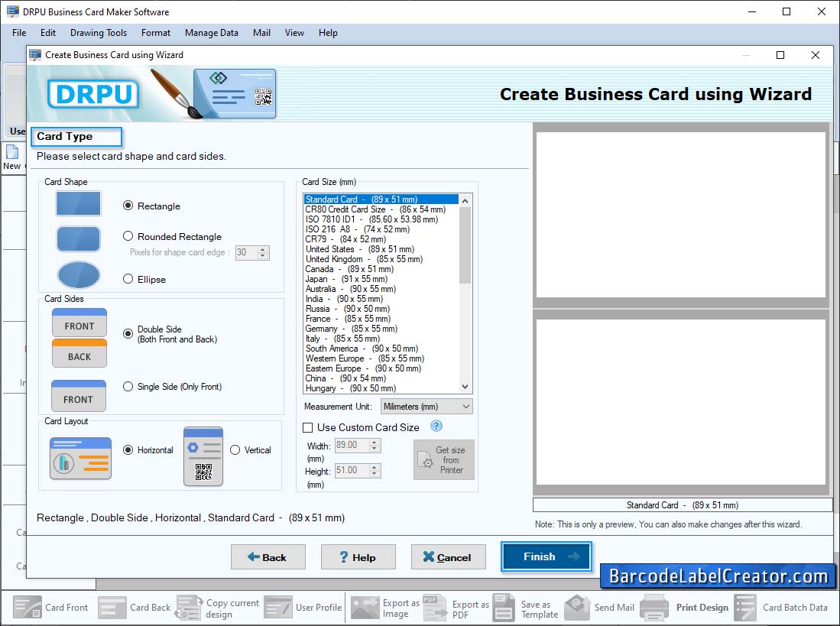Click the Double Side FRONT card icon
This screenshot has height=626, width=840.
click(x=79, y=323)
